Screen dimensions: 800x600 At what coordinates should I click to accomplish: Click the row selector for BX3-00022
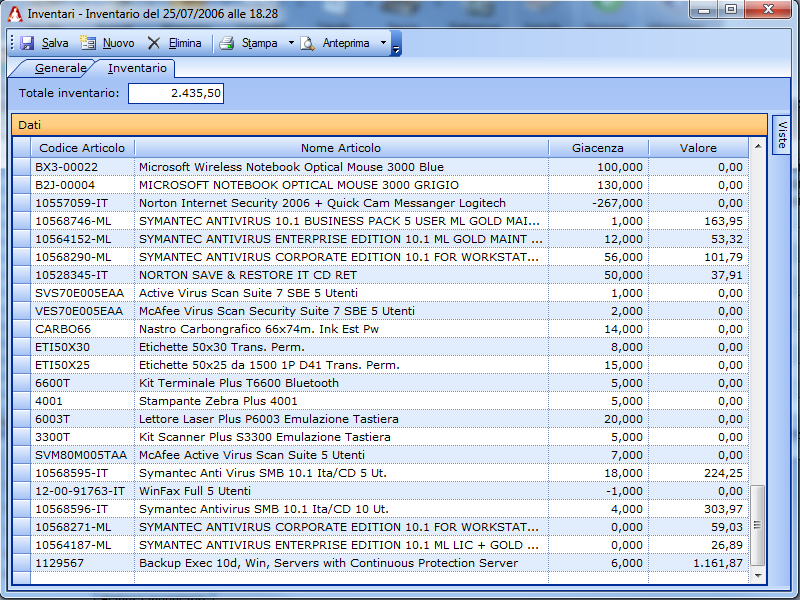point(21,167)
